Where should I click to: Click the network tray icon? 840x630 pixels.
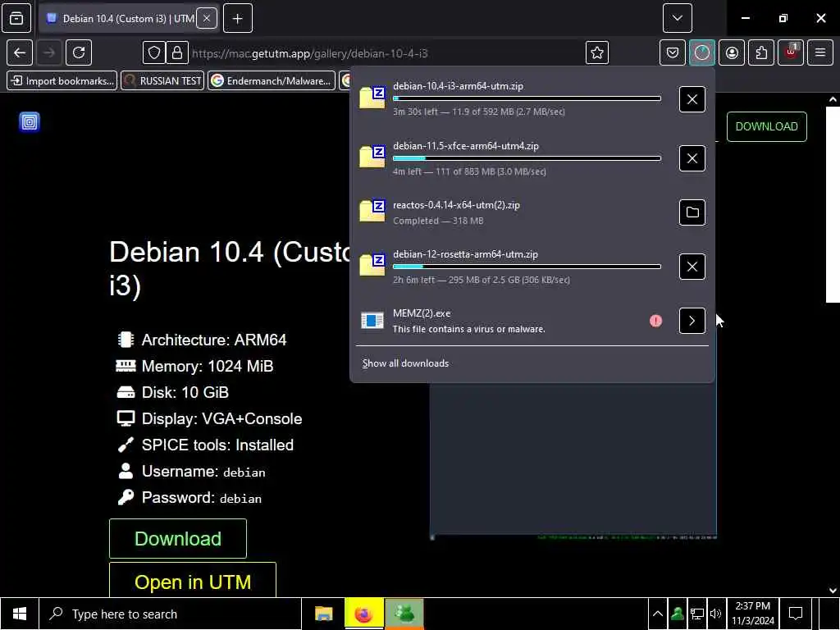click(x=696, y=614)
